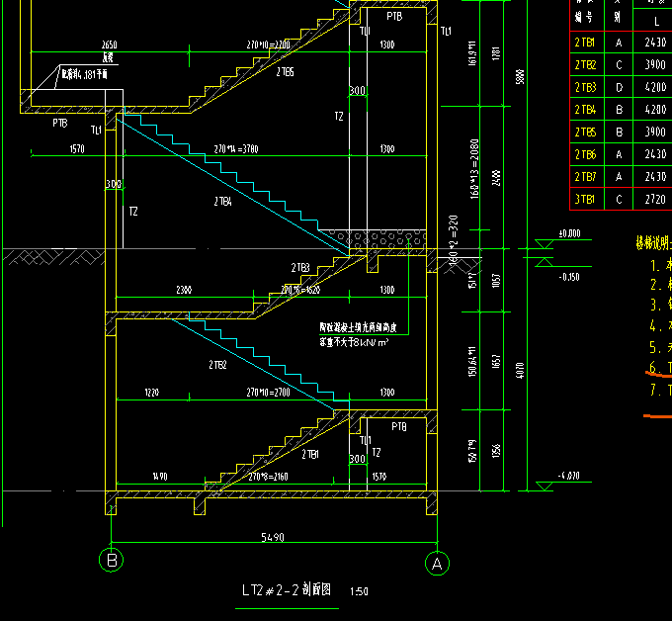Select the 2TB1 cell in the stair table
Screen dimensions: 672x621
tap(585, 43)
